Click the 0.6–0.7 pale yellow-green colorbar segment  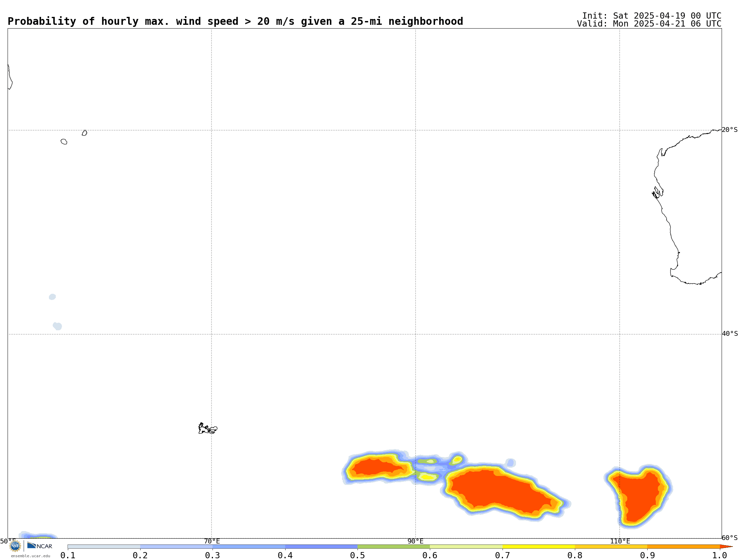tap(466, 547)
